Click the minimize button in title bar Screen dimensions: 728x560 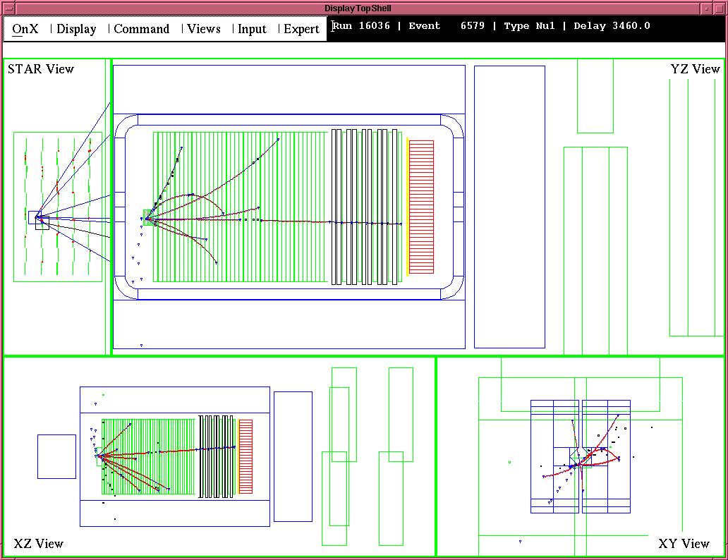coord(708,8)
